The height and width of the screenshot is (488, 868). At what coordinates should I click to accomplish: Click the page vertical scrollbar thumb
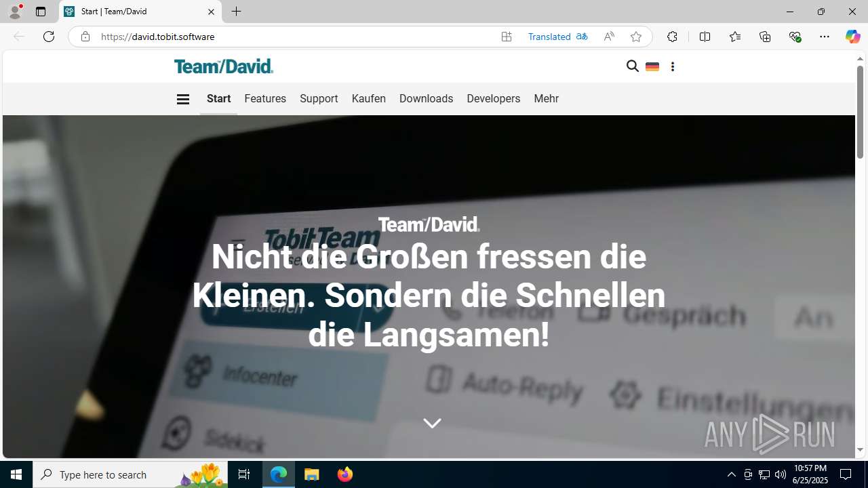tap(860, 113)
